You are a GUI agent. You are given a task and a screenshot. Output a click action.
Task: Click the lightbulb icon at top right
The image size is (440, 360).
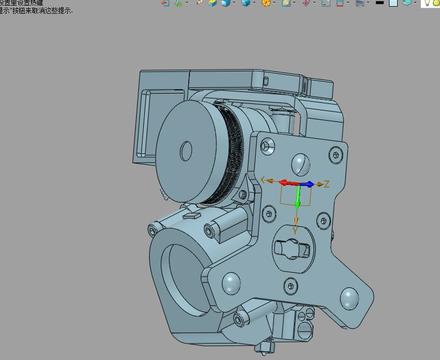click(x=426, y=3)
